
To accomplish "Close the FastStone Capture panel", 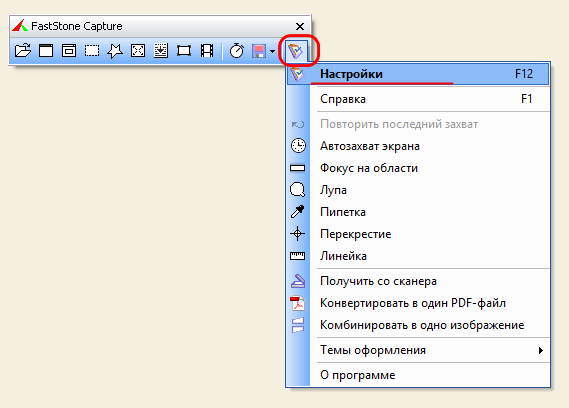I will coord(300,26).
